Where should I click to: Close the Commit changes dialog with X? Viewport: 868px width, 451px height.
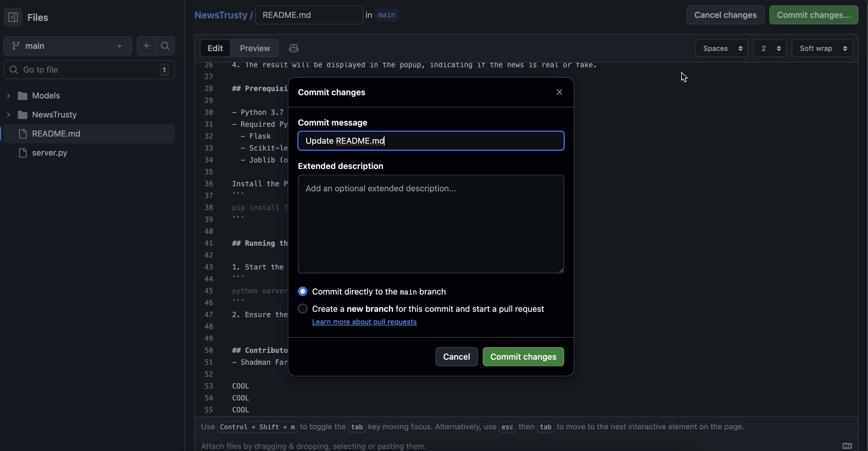click(559, 92)
